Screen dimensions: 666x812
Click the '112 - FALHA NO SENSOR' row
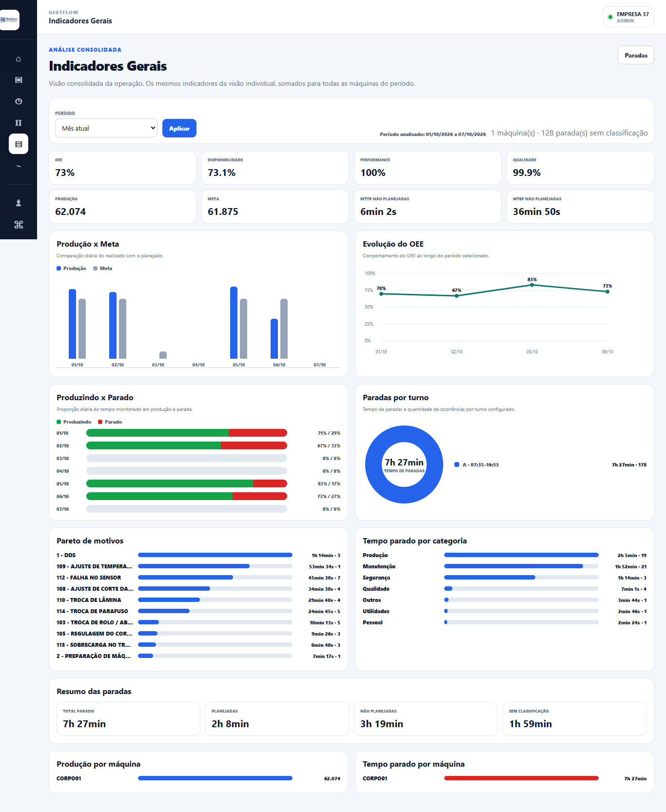198,578
